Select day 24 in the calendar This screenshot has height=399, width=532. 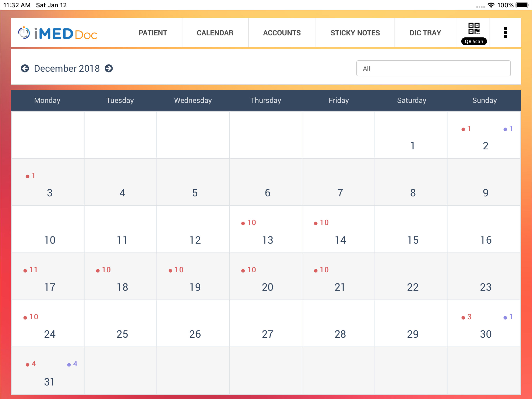coord(48,323)
